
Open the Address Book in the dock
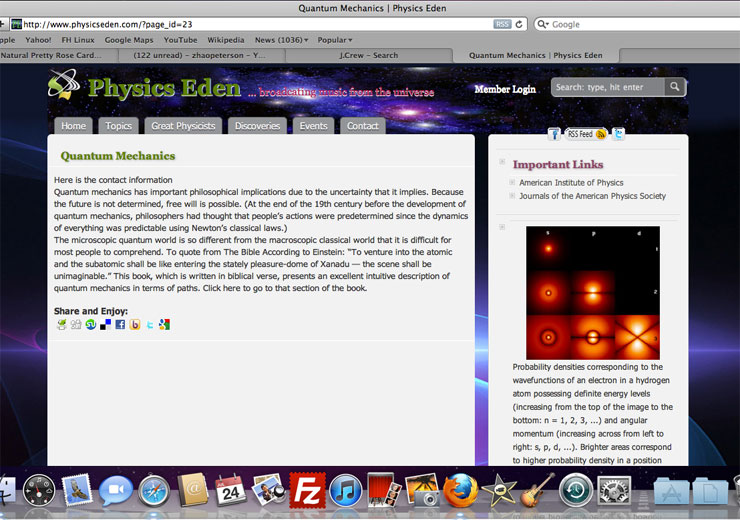coord(193,490)
